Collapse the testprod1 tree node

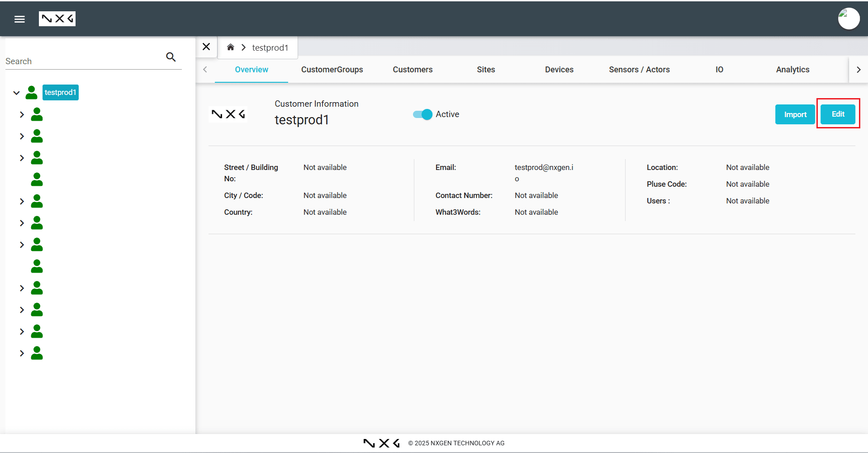pyautogui.click(x=16, y=93)
